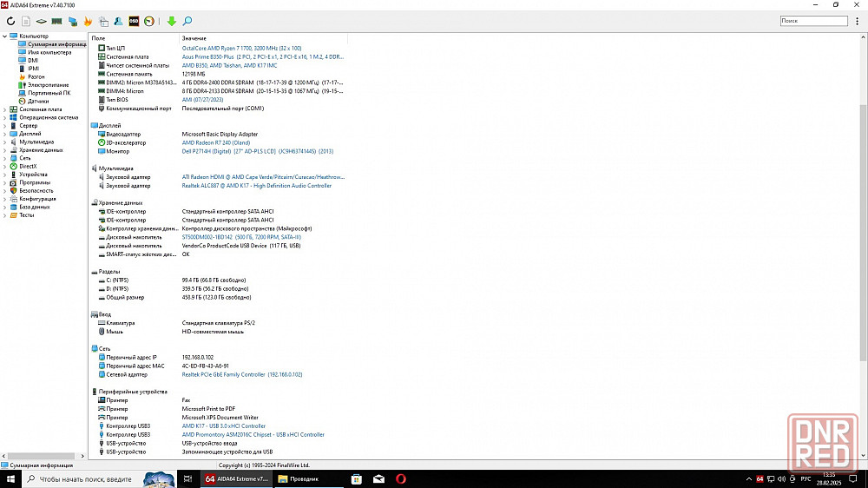Open the Dell P2714H monitor link

click(x=258, y=151)
